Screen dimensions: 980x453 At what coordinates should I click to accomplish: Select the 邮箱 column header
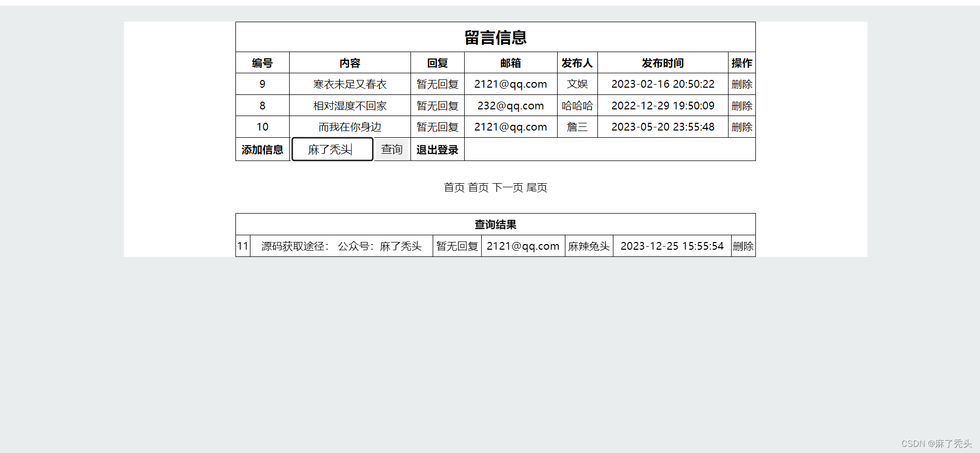pyautogui.click(x=511, y=63)
